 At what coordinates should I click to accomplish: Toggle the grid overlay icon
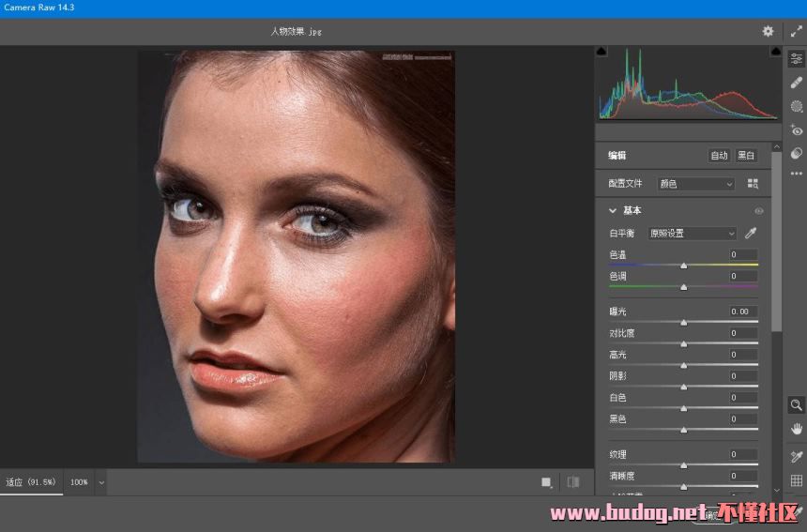(796, 481)
